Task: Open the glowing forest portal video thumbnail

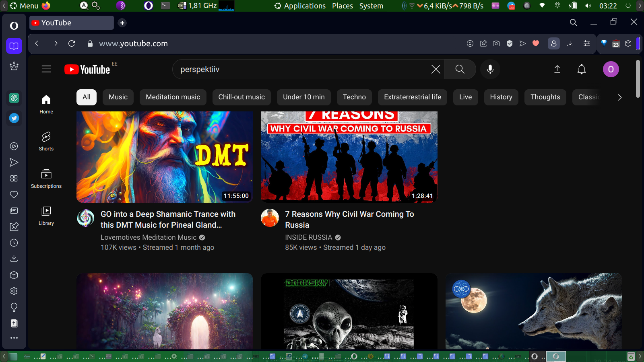Action: (x=165, y=311)
